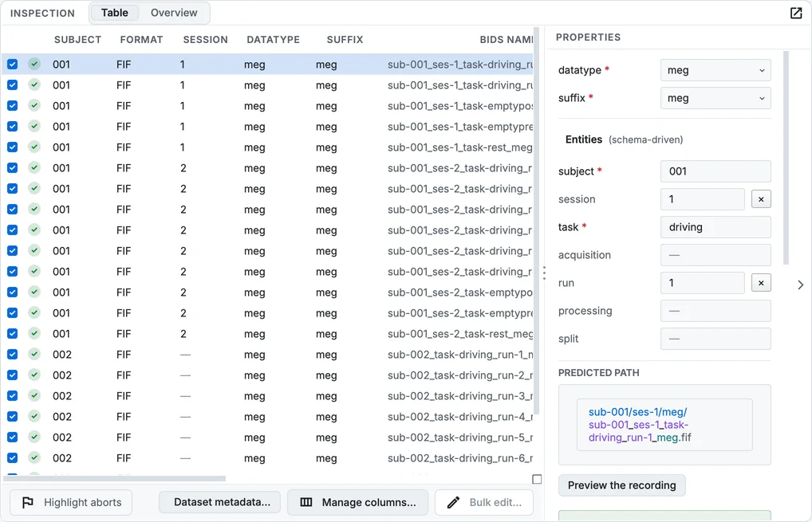Clear the session entity value

click(x=761, y=199)
